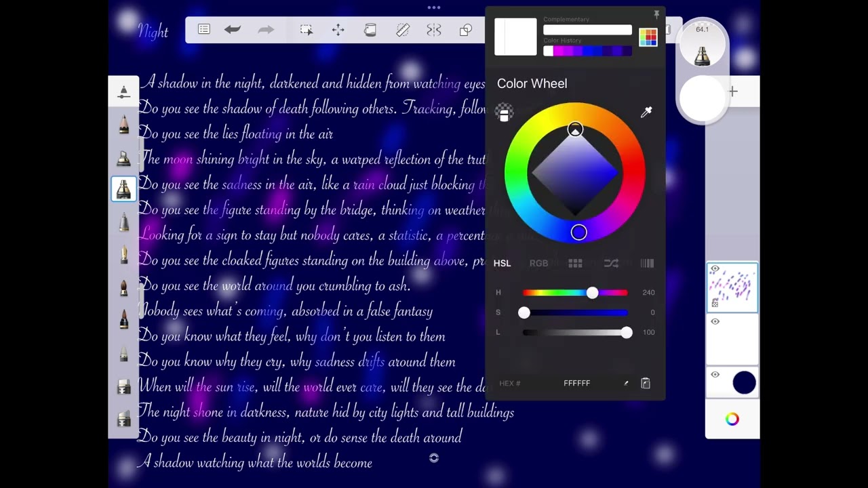Change the background layer navy color

click(x=744, y=382)
